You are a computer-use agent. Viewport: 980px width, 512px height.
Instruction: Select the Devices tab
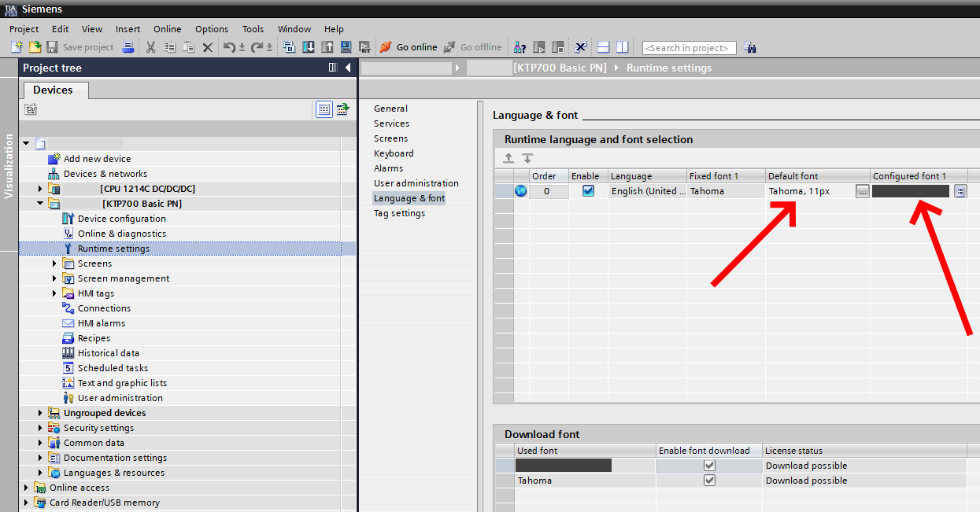pos(53,90)
